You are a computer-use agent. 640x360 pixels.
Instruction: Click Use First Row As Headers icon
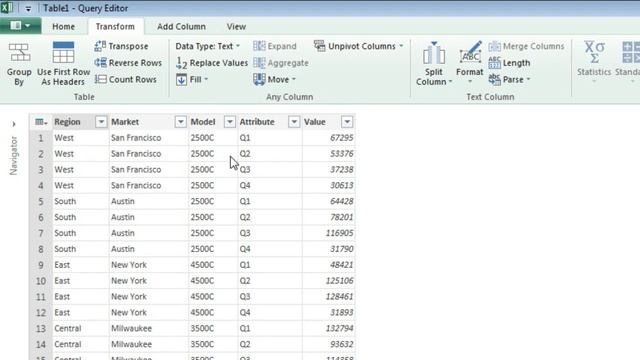coord(63,52)
